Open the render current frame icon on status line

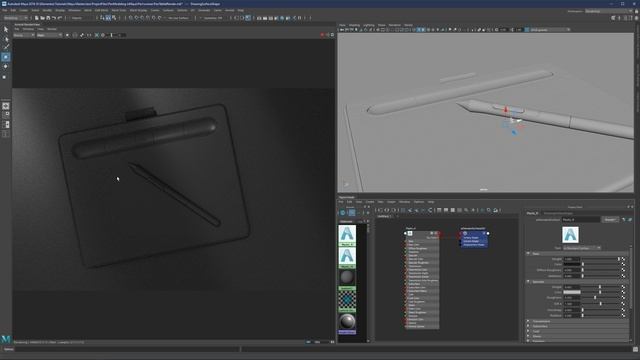(265, 18)
